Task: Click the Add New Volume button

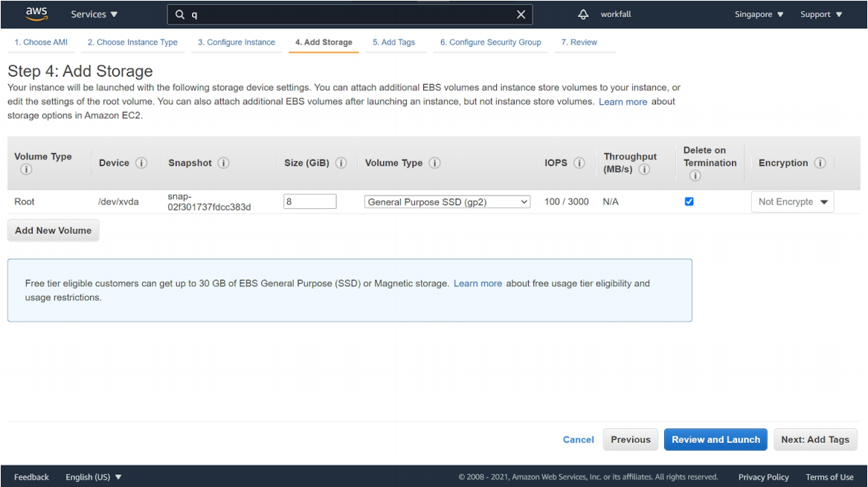Action: click(x=53, y=230)
